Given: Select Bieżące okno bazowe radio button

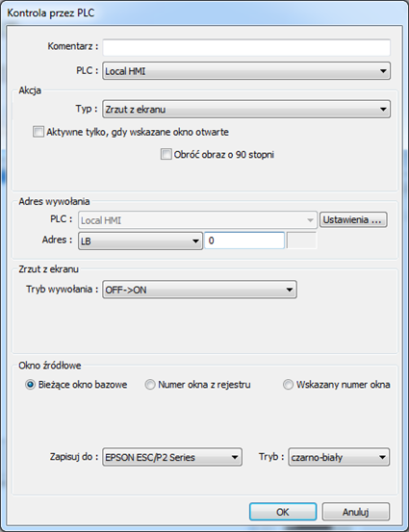Looking at the screenshot, I should pos(30,385).
